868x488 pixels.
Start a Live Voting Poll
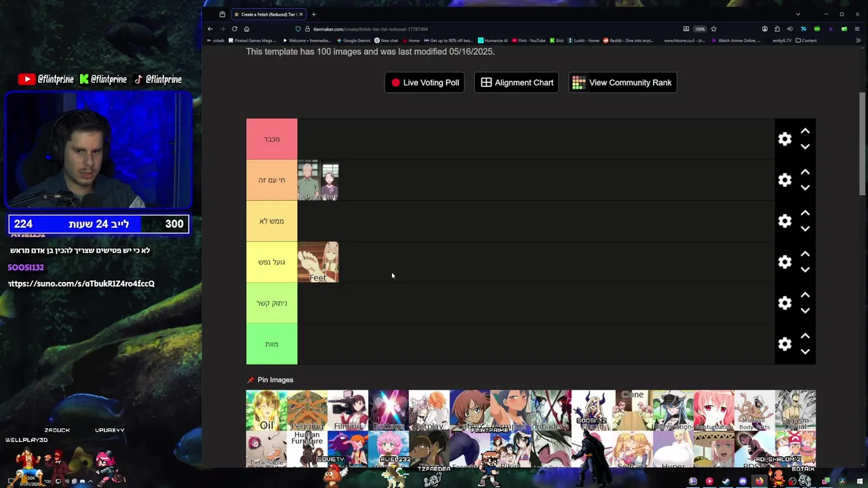[x=425, y=83]
